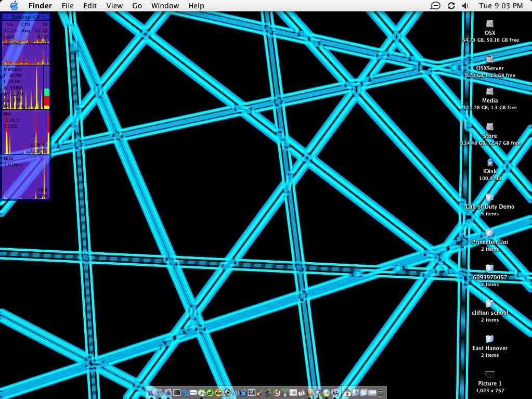
Task: Select the Media drive icon
Action: [x=489, y=91]
